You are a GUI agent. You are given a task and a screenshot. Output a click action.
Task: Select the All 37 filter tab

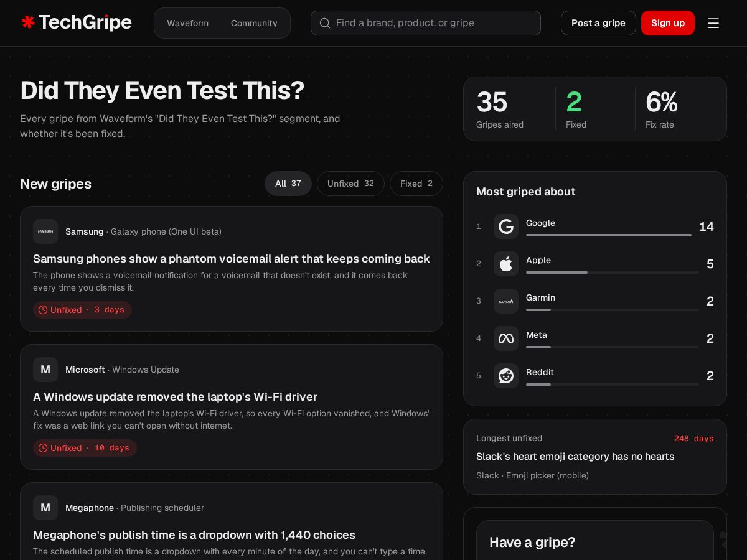pos(288,184)
